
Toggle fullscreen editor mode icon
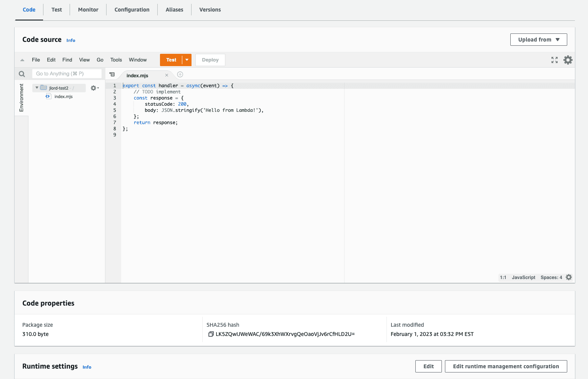point(554,60)
